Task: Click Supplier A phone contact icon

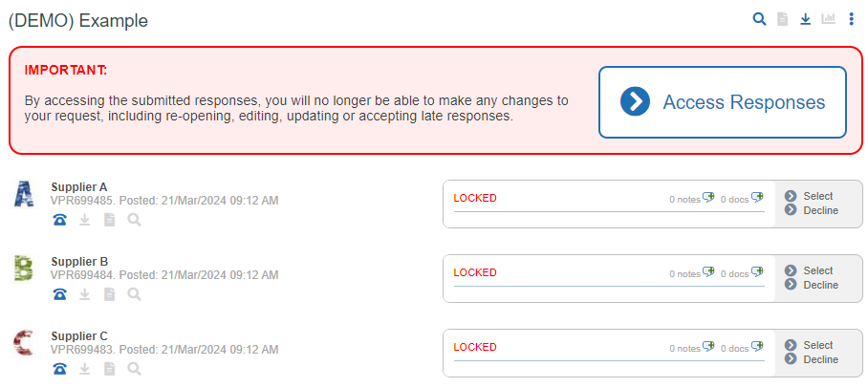Action: (60, 221)
